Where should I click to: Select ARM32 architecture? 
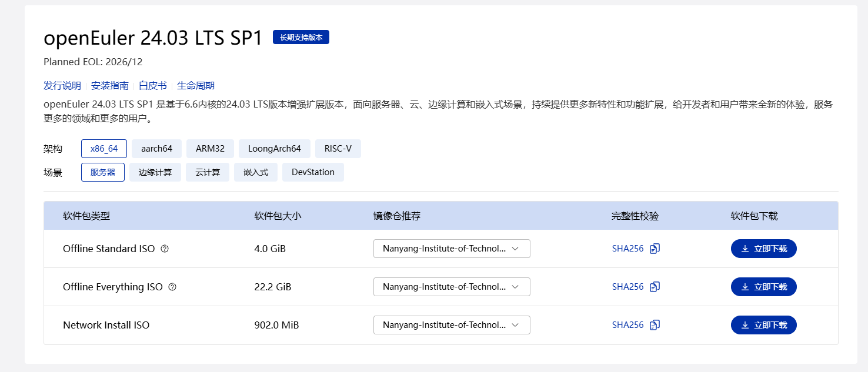(x=210, y=149)
